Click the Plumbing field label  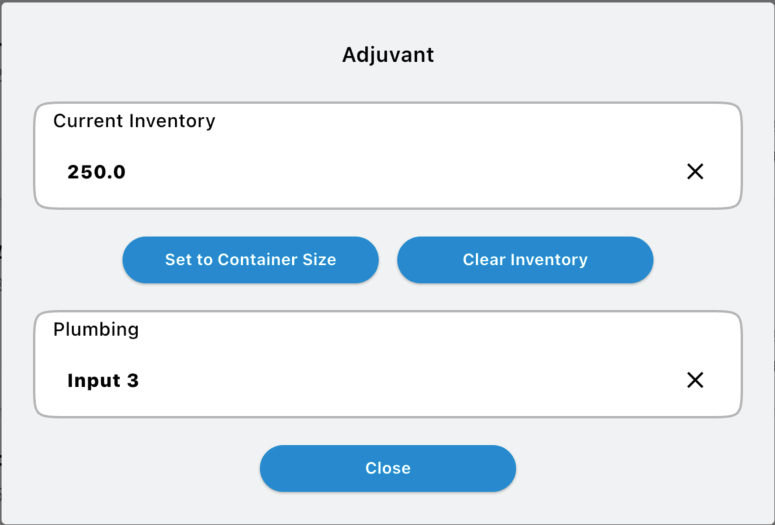(96, 329)
